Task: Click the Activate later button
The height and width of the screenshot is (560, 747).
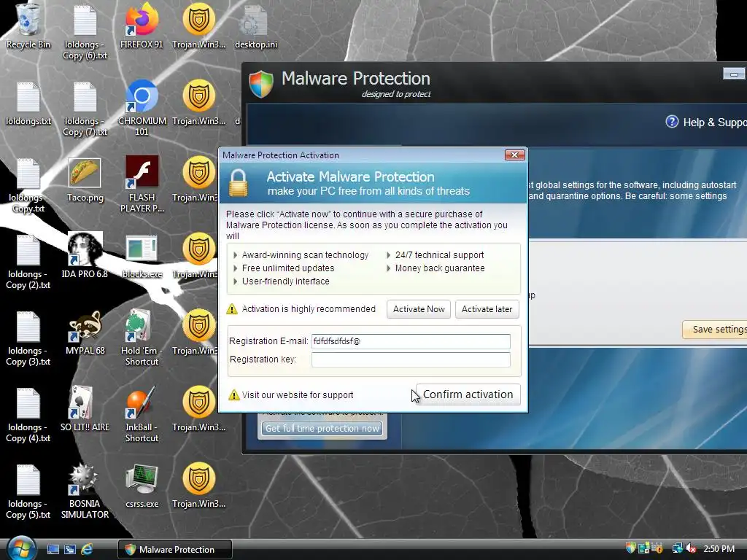Action: 487,309
